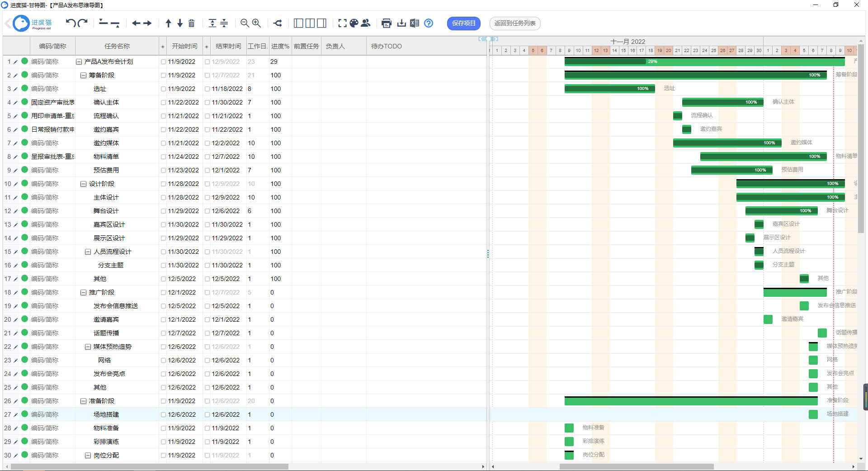Click the 任务名称 column header
Image resolution: width=868 pixels, height=471 pixels.
tap(117, 46)
